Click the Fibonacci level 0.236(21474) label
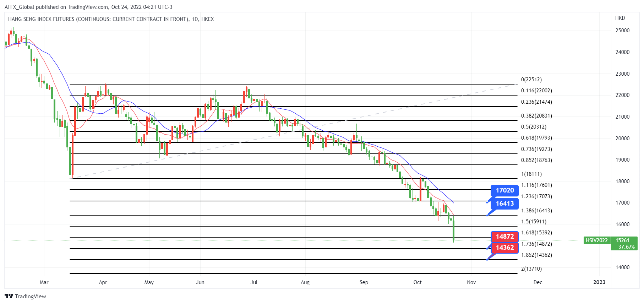 pos(536,102)
